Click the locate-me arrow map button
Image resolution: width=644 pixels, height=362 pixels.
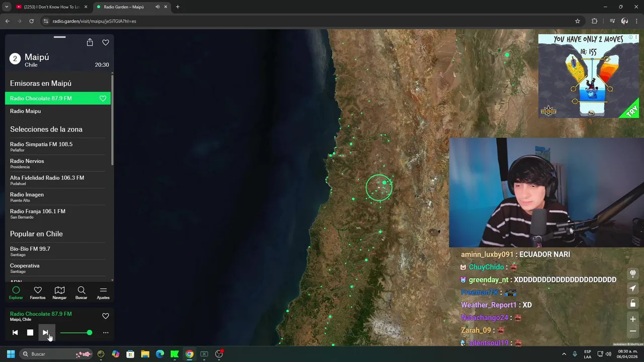tap(633, 288)
